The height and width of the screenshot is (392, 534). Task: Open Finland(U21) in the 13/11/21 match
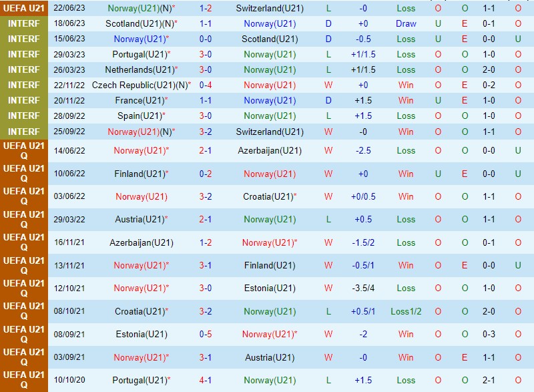[x=270, y=265]
